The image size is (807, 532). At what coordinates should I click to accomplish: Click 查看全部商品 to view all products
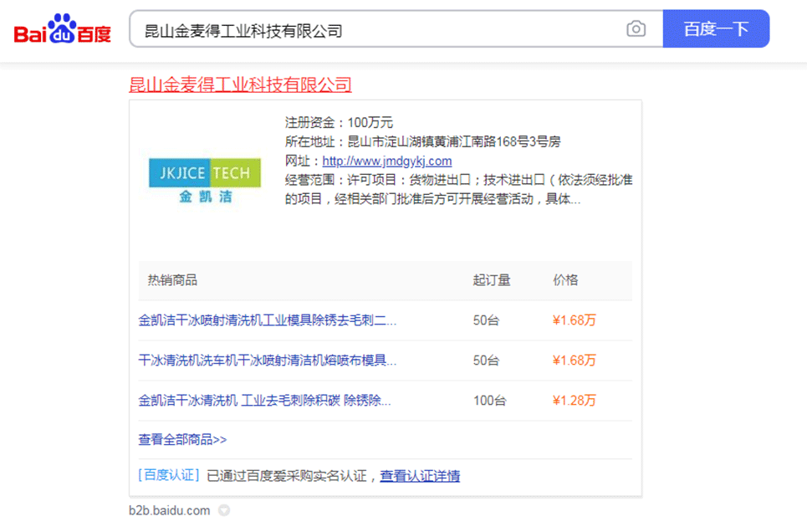coord(182,439)
